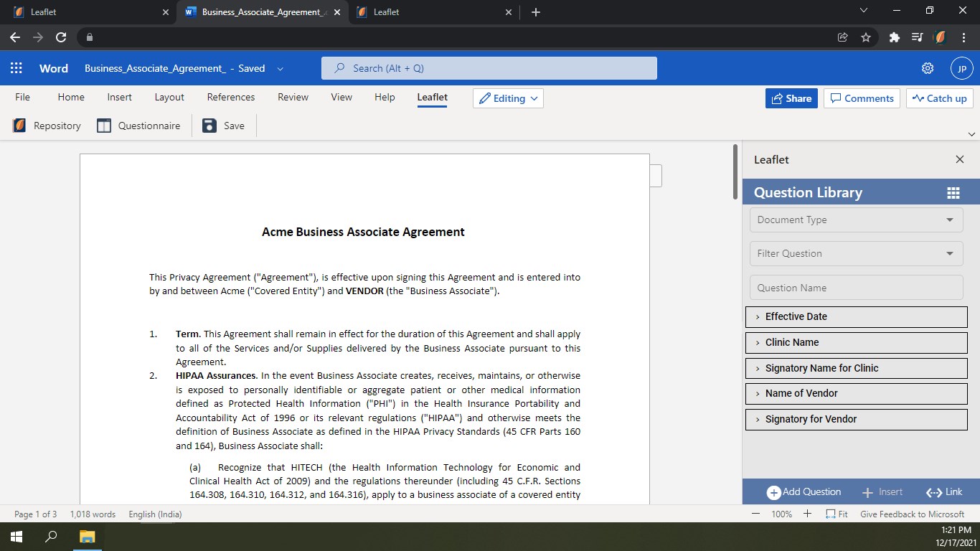Click the Comments button
Screen dimensions: 980x551
point(862,98)
